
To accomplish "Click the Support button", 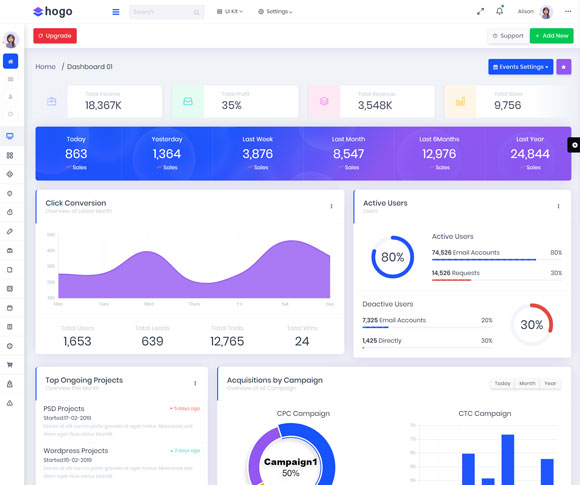I will tap(508, 36).
